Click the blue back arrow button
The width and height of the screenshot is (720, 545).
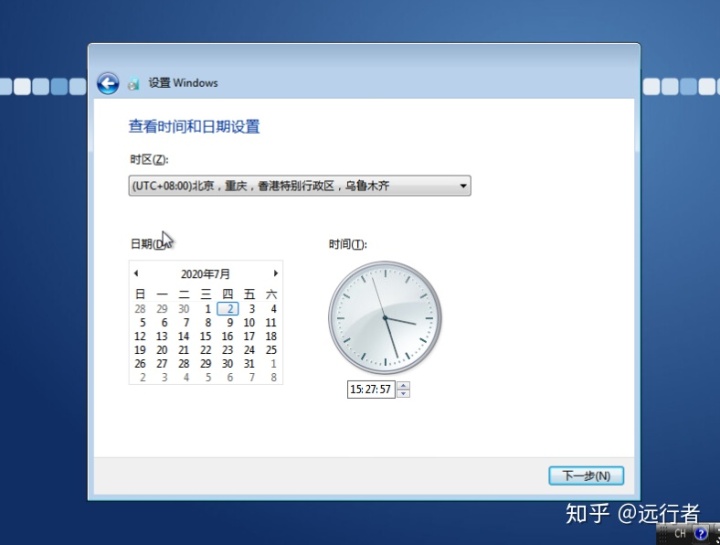pyautogui.click(x=108, y=83)
